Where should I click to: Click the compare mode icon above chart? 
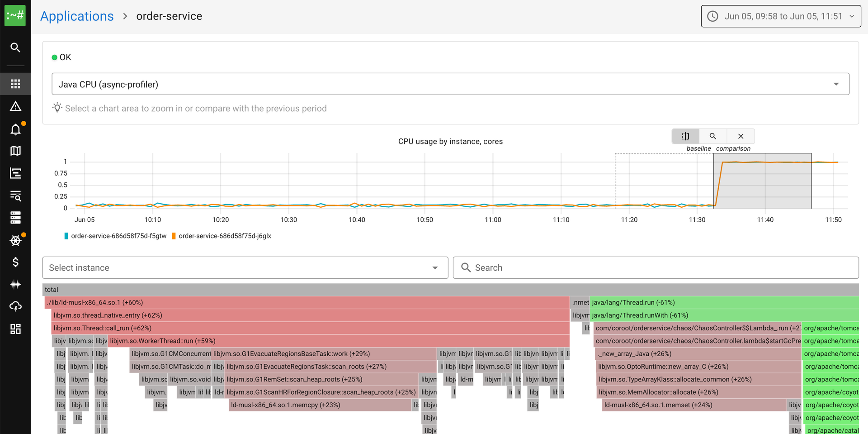(685, 136)
